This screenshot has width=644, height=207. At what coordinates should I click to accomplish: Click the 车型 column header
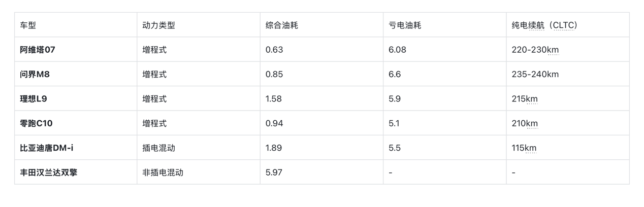tap(28, 25)
